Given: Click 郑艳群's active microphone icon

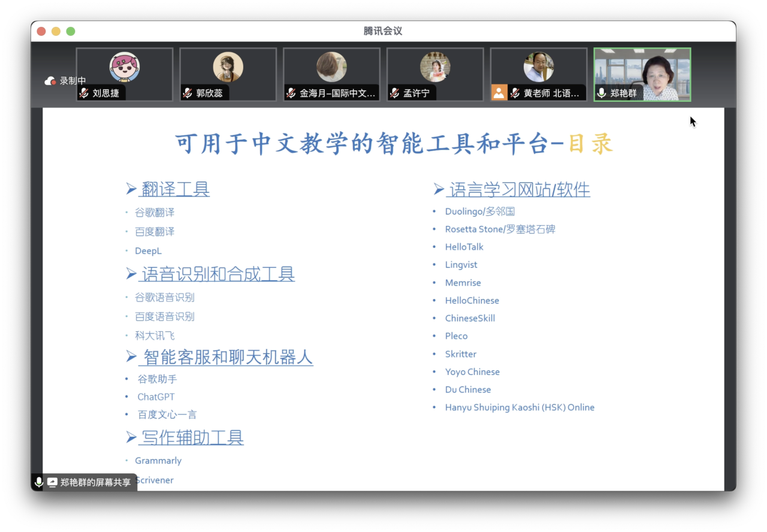Looking at the screenshot, I should 602,93.
